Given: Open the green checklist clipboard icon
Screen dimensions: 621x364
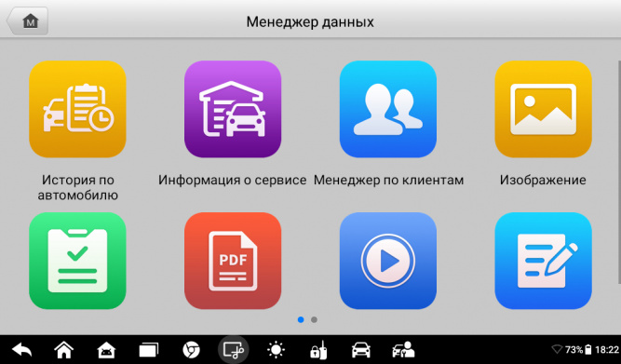Looking at the screenshot, I should click(77, 261).
